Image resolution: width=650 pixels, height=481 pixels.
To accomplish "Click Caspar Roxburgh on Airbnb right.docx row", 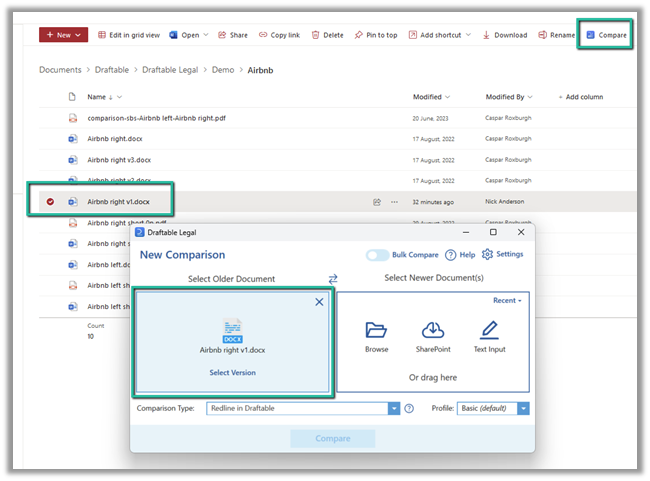I will coord(508,139).
